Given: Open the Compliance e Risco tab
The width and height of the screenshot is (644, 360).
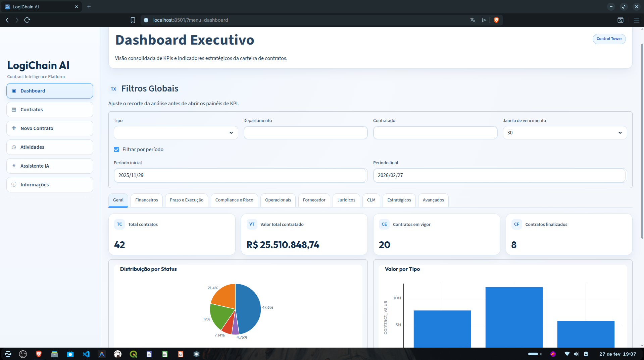Looking at the screenshot, I should pyautogui.click(x=234, y=200).
